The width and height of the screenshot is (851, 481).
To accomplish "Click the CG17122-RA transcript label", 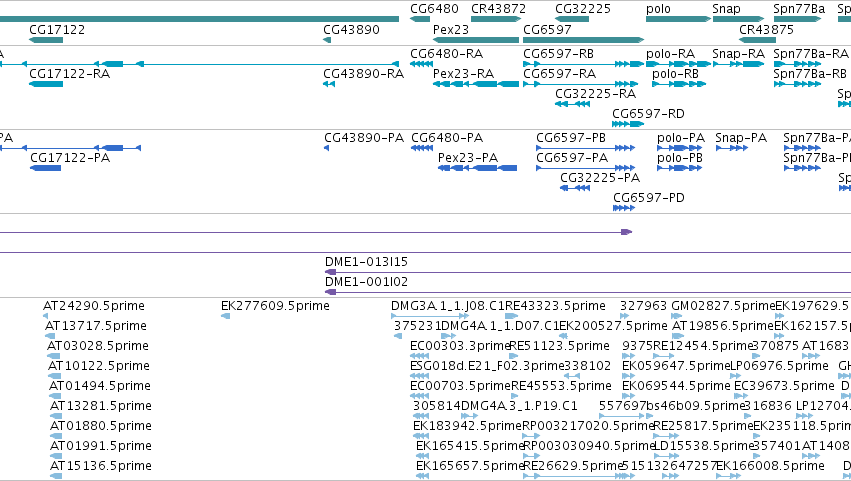I will pyautogui.click(x=69, y=73).
